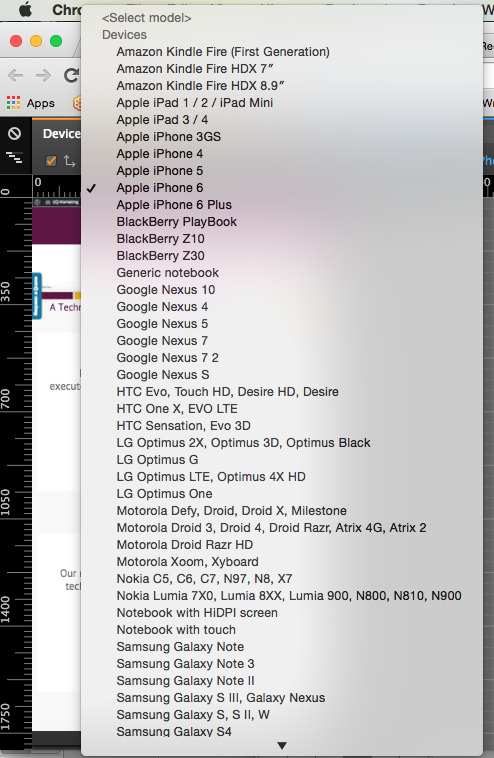Click the browser Back arrow
494x758 pixels.
coord(15,75)
